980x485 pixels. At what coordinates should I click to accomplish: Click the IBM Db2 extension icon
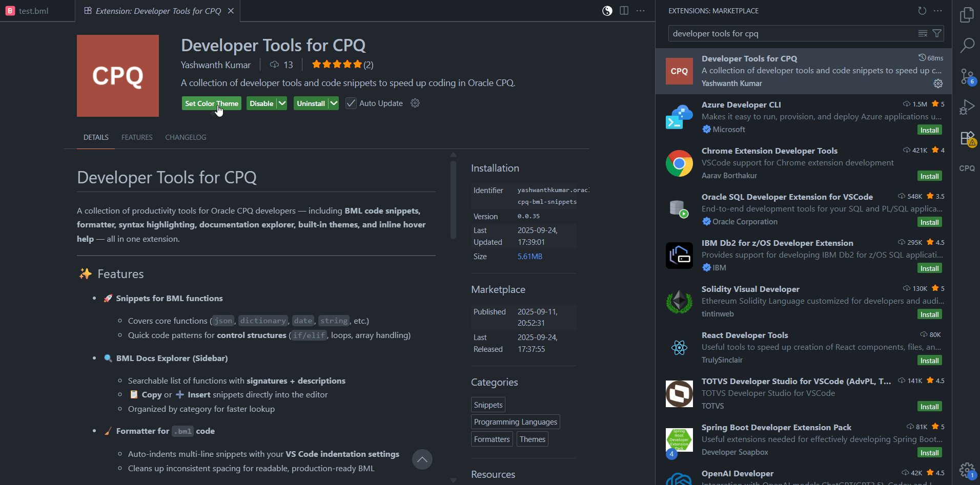(x=679, y=256)
